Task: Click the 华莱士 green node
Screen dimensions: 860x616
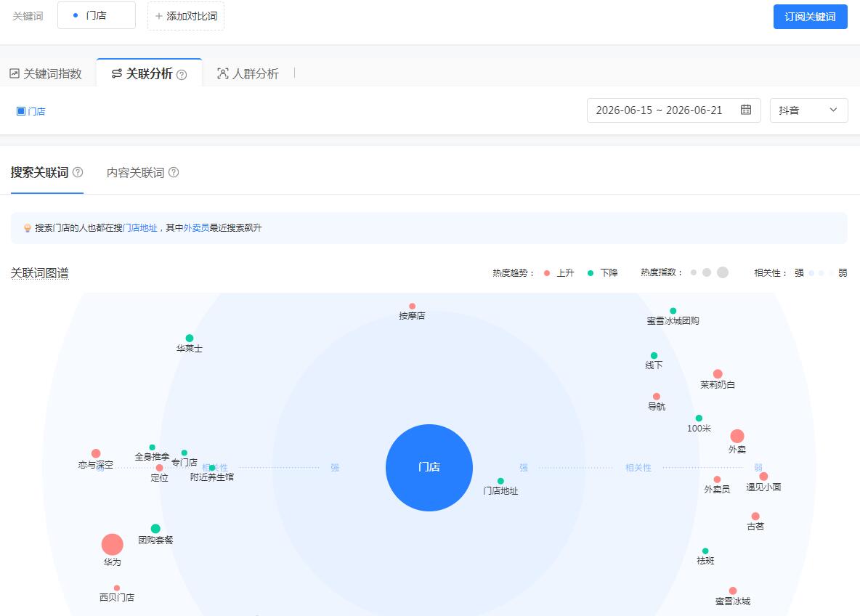Action: click(190, 339)
